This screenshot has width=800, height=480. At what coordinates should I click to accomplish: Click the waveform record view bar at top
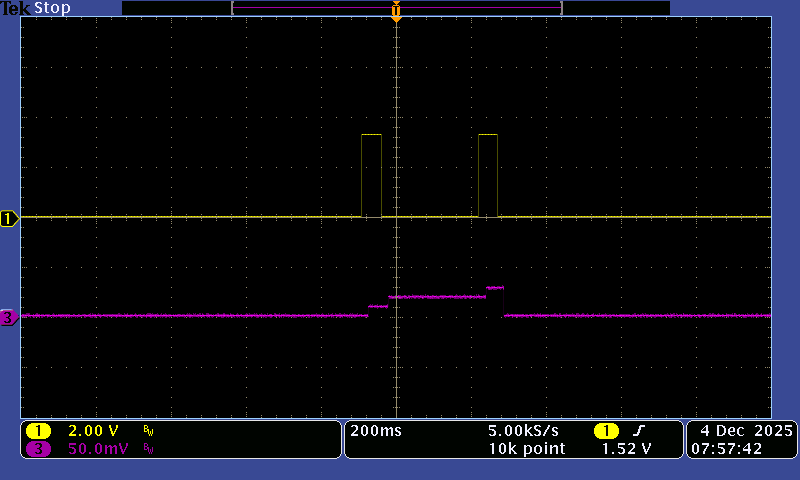pos(396,8)
